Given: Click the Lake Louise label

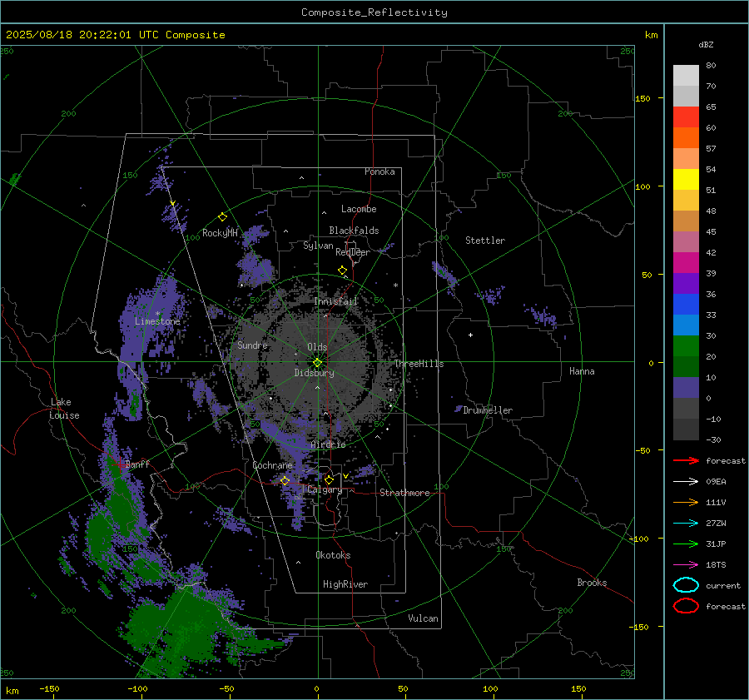Looking at the screenshot, I should pyautogui.click(x=64, y=409).
